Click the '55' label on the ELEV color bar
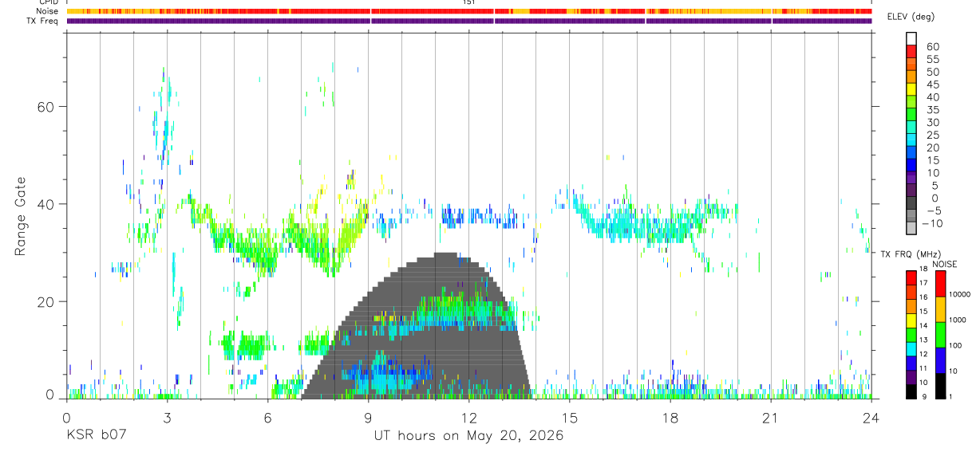Screen dimensions: 980x452 (x=932, y=60)
